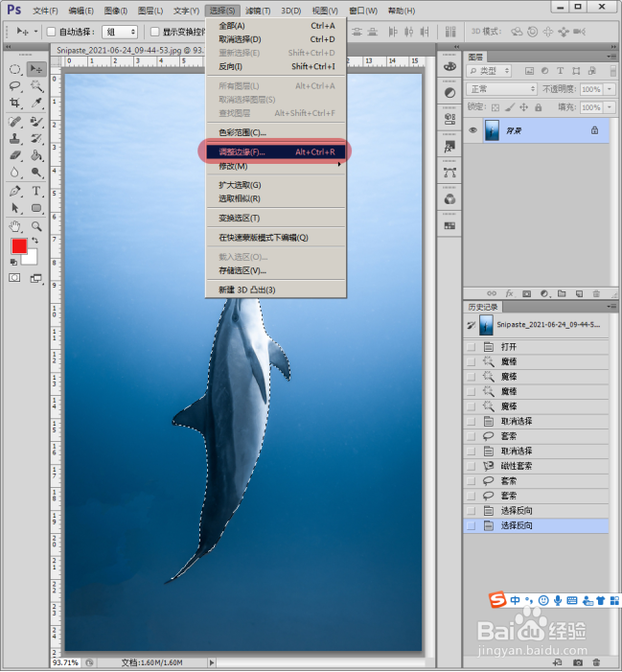Select the Crop tool
This screenshot has height=672, width=622.
[x=15, y=103]
